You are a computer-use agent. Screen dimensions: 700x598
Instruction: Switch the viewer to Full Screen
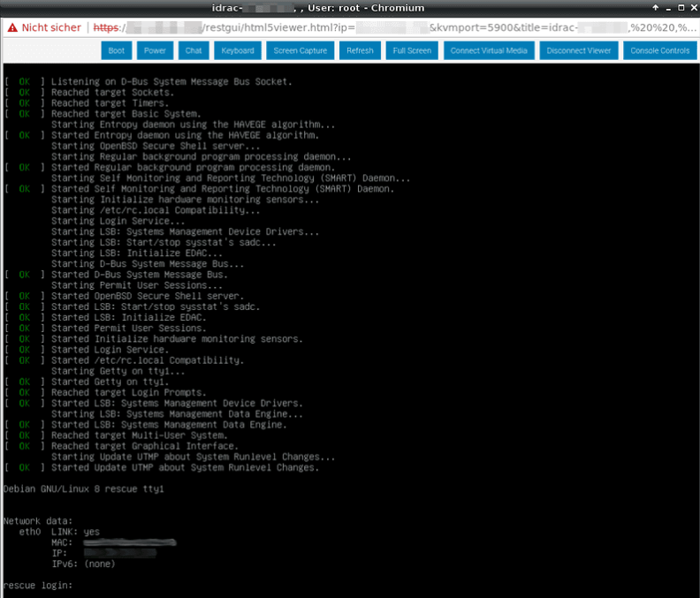[412, 50]
